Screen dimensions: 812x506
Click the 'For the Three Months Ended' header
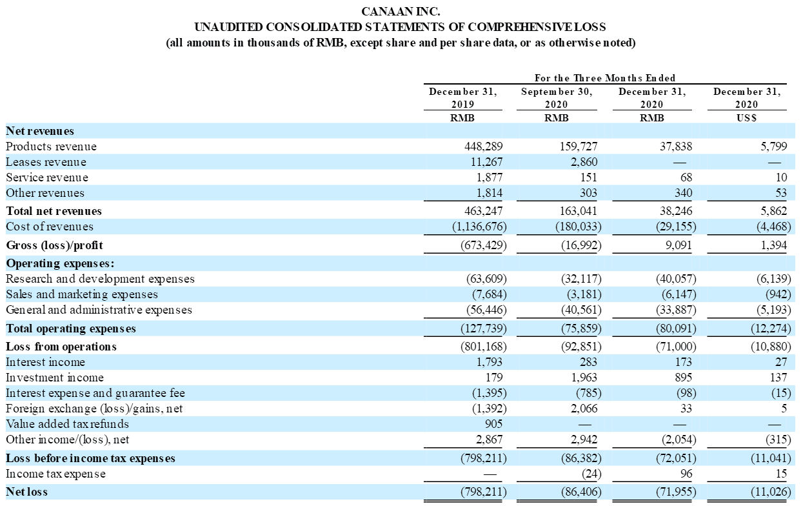pyautogui.click(x=605, y=78)
